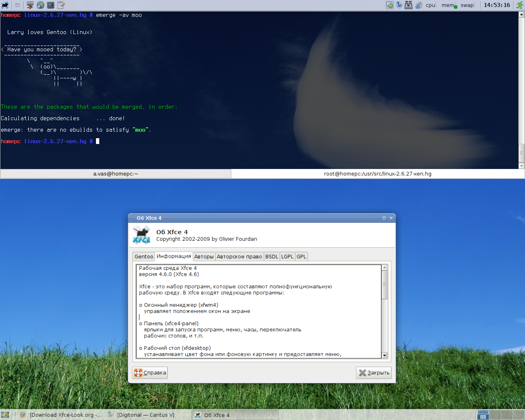The height and width of the screenshot is (420, 525).
Task: Switch to the a.vas@homepc terminal tab
Action: tap(116, 173)
